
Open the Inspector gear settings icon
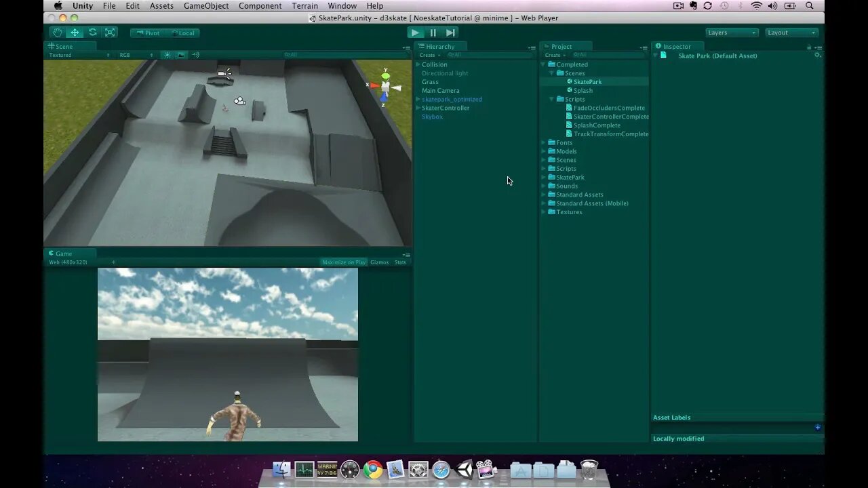(x=817, y=55)
